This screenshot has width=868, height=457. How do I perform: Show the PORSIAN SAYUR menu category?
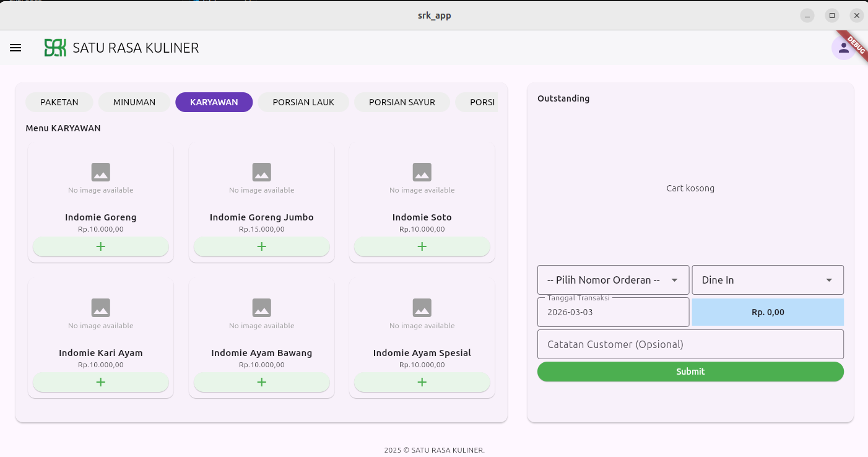coord(402,102)
